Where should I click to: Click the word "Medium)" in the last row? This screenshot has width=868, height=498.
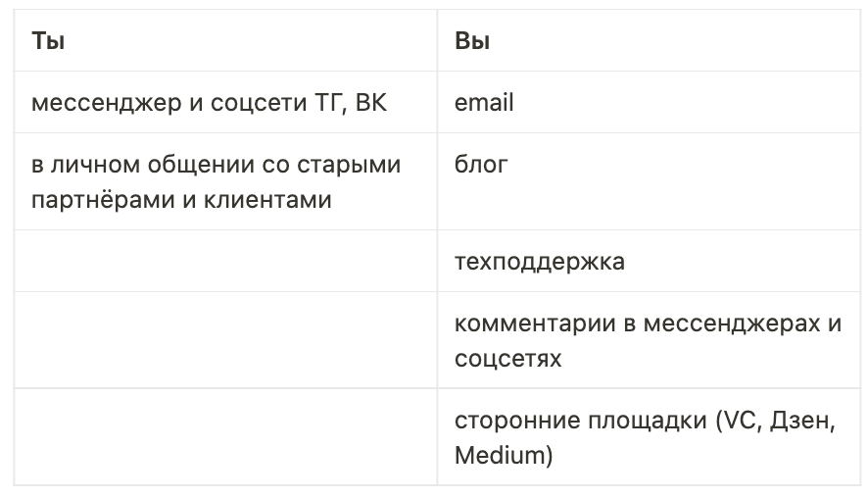pos(504,456)
